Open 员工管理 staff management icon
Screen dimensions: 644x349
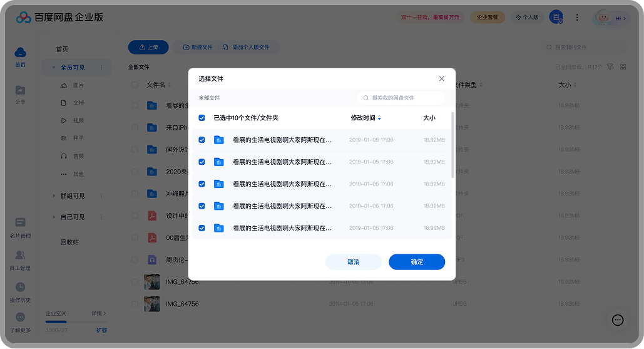(x=20, y=255)
